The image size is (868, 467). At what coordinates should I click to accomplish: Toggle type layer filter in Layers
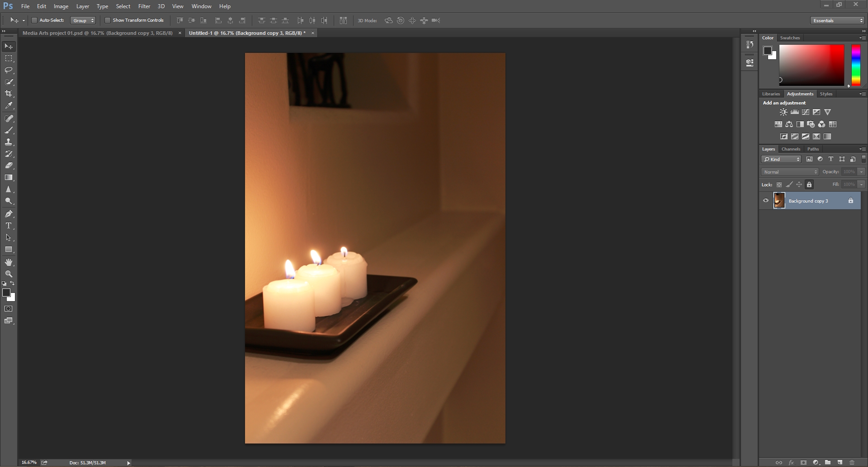pos(831,159)
